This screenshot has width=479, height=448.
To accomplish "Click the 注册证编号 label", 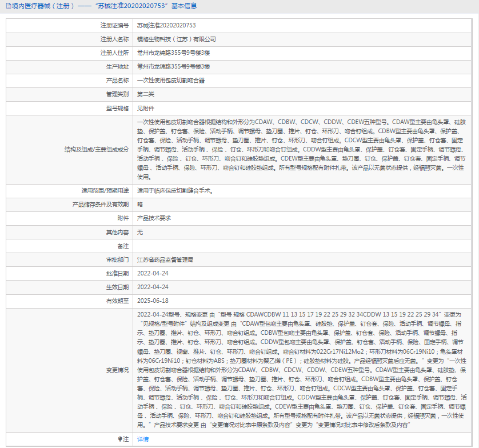I will (114, 25).
